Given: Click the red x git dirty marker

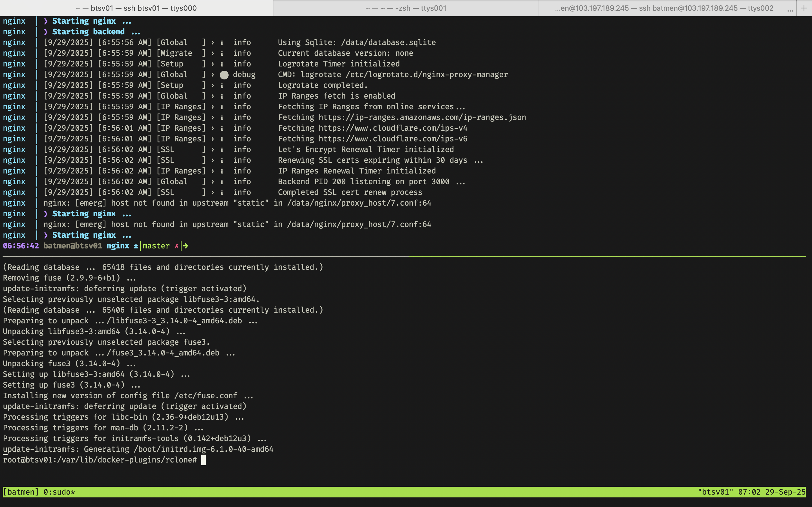Looking at the screenshot, I should [x=176, y=246].
